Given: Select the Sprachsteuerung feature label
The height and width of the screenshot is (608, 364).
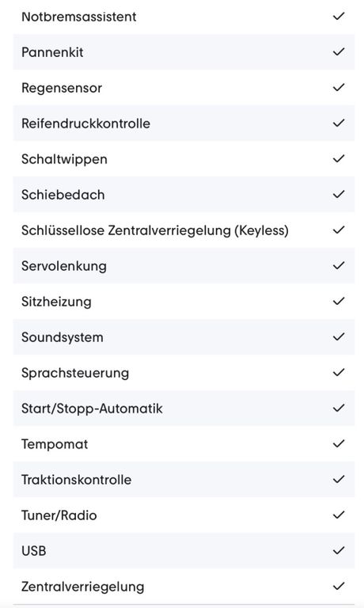Looking at the screenshot, I should click(x=75, y=373).
